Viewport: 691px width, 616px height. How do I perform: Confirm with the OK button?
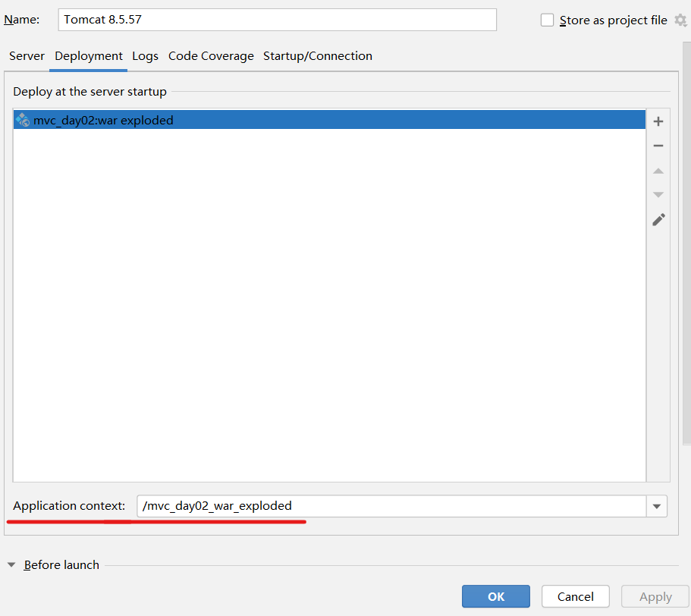[x=496, y=596]
